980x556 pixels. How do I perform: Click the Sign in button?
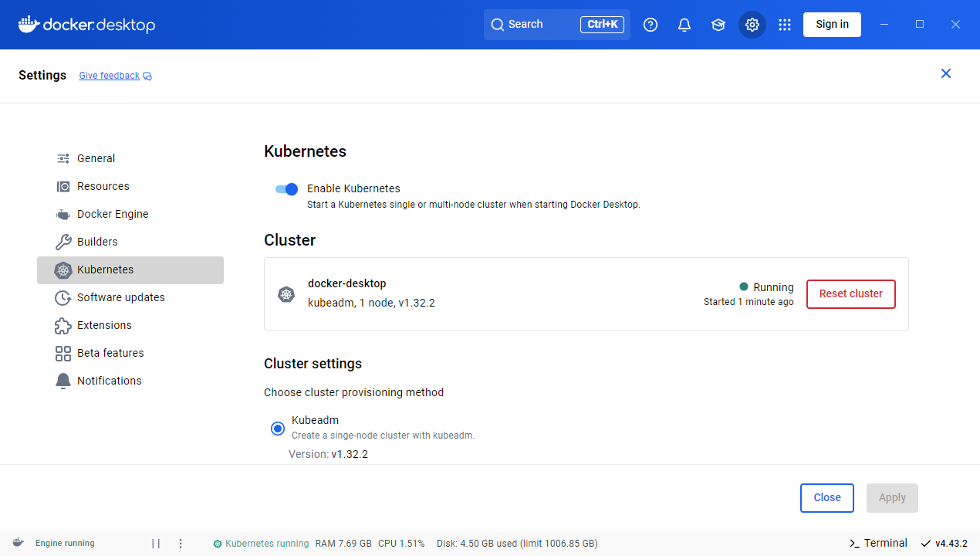(x=832, y=25)
